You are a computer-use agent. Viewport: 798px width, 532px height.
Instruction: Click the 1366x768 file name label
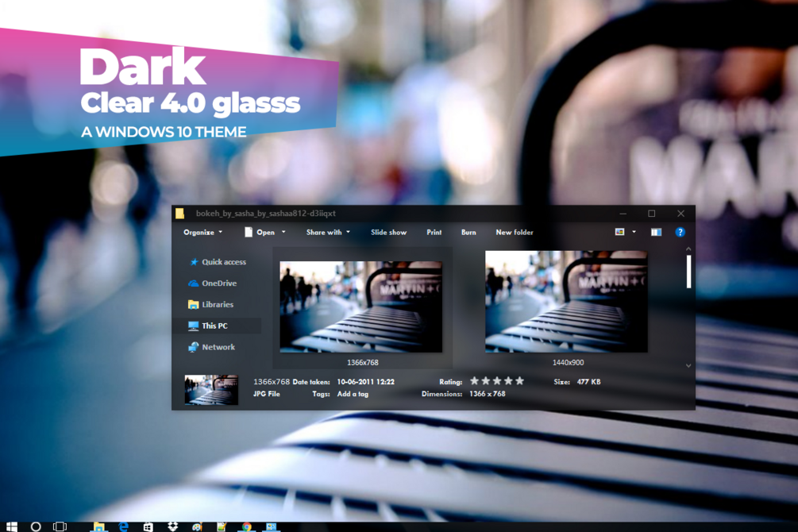pos(363,362)
